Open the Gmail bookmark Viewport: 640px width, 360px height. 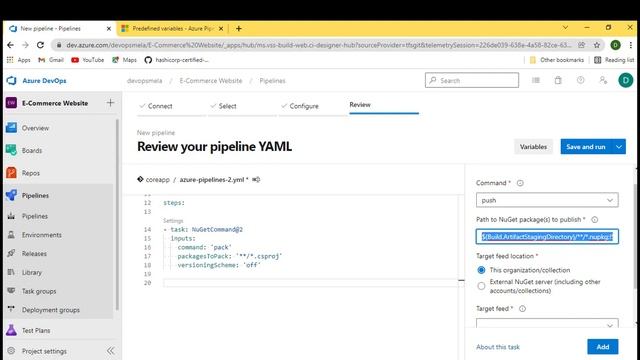click(x=51, y=60)
